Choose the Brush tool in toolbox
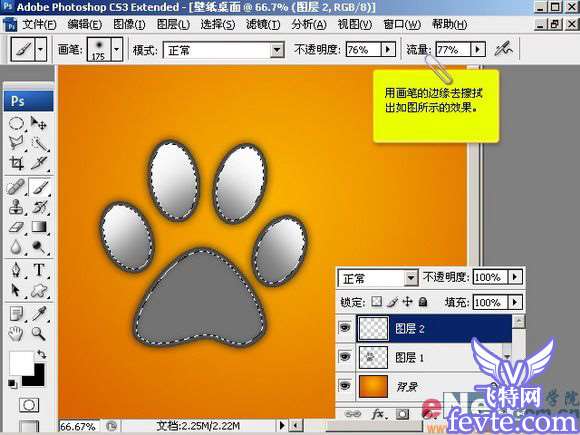Image resolution: width=580 pixels, height=435 pixels. point(39,187)
